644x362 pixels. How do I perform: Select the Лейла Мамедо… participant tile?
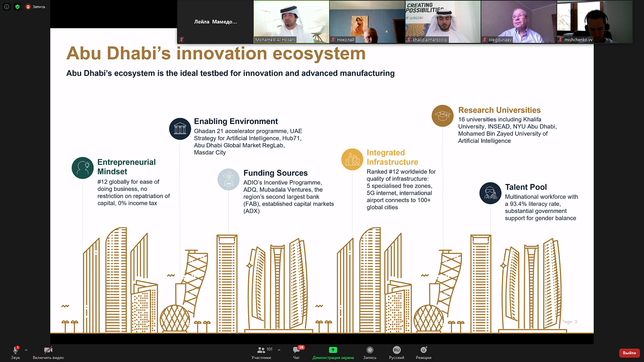pos(216,21)
